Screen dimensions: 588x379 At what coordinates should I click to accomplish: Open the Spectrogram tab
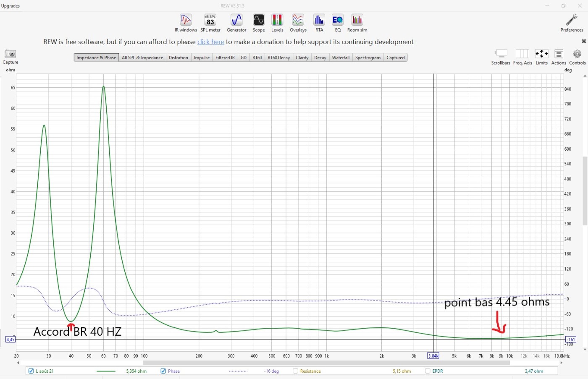coord(368,58)
